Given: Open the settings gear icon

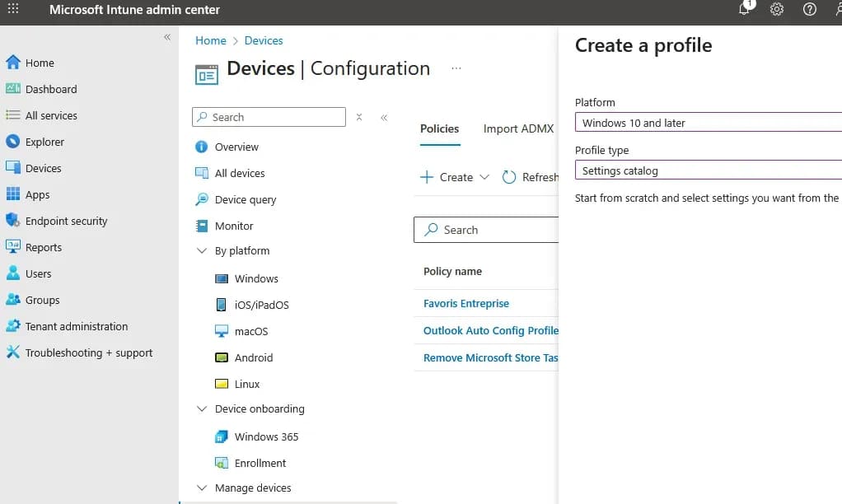Looking at the screenshot, I should point(777,10).
